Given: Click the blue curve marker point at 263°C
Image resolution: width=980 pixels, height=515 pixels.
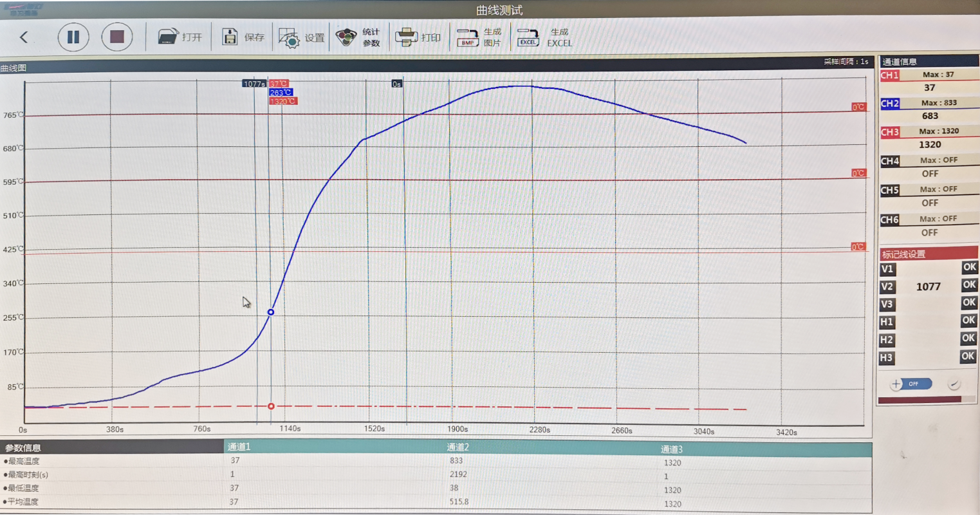Looking at the screenshot, I should click(271, 312).
